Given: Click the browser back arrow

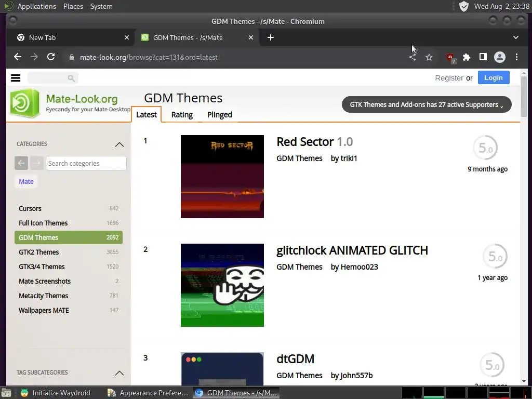Looking at the screenshot, I should coord(18,57).
